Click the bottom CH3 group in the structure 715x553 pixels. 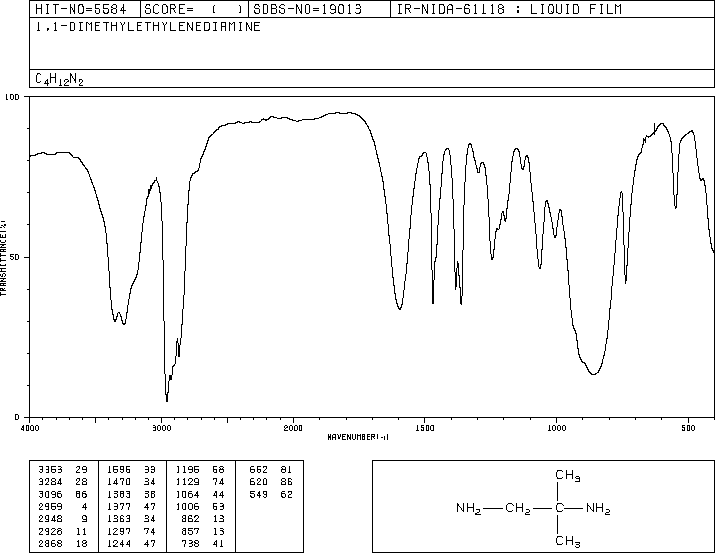coord(568,541)
